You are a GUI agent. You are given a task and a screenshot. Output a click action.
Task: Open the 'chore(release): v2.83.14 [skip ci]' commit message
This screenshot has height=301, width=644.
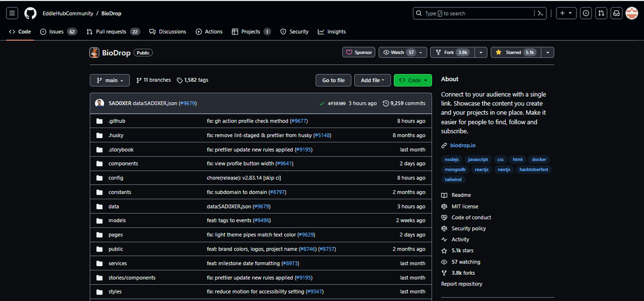tap(244, 178)
